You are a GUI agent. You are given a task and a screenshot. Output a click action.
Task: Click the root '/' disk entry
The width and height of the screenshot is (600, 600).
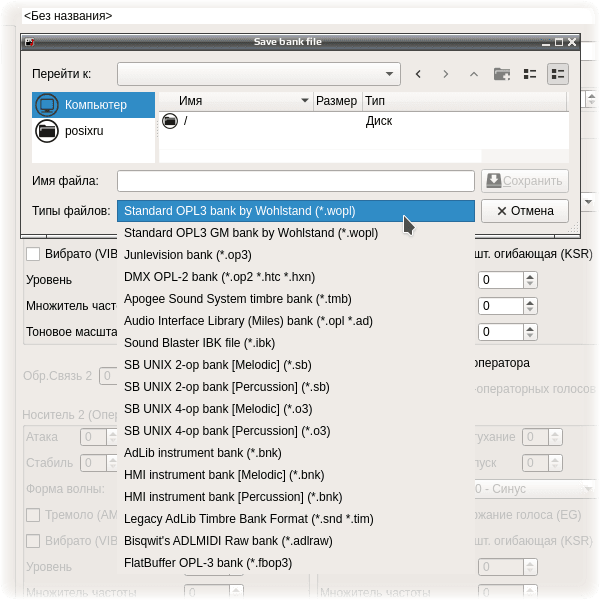[186, 121]
